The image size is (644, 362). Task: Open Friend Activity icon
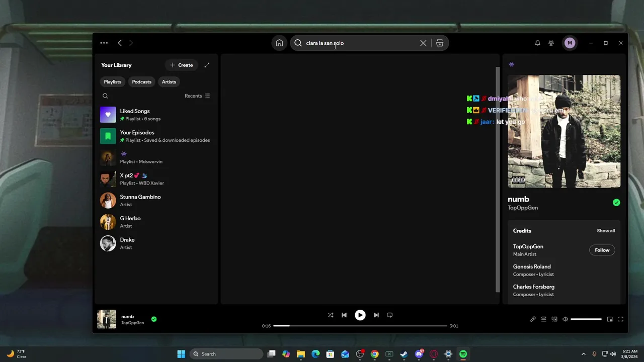551,43
